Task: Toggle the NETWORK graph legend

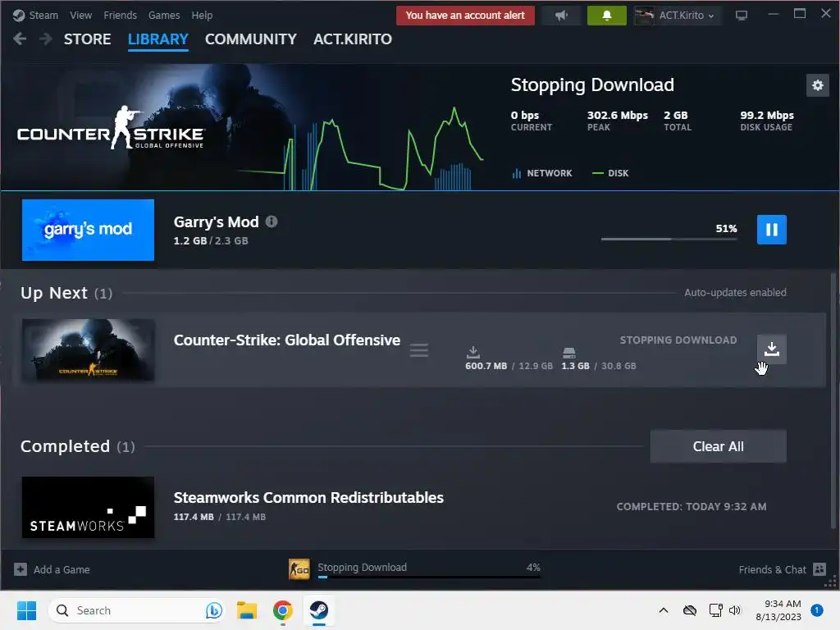Action: 541,173
